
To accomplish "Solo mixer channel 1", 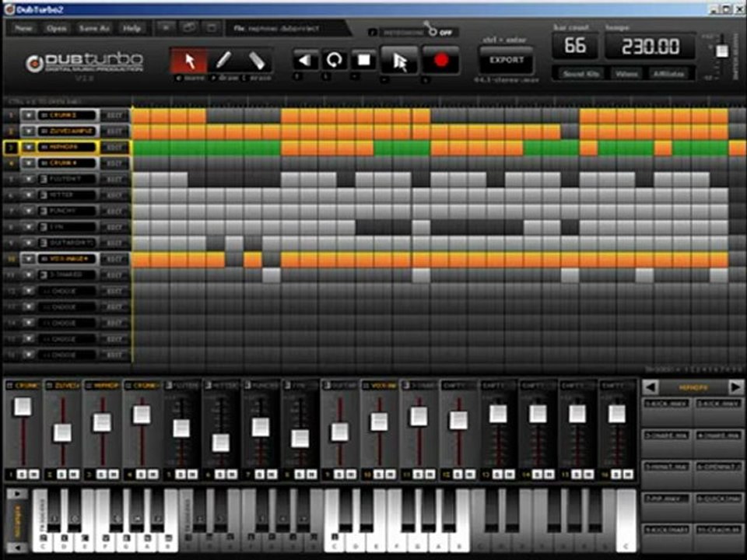I will click(22, 474).
